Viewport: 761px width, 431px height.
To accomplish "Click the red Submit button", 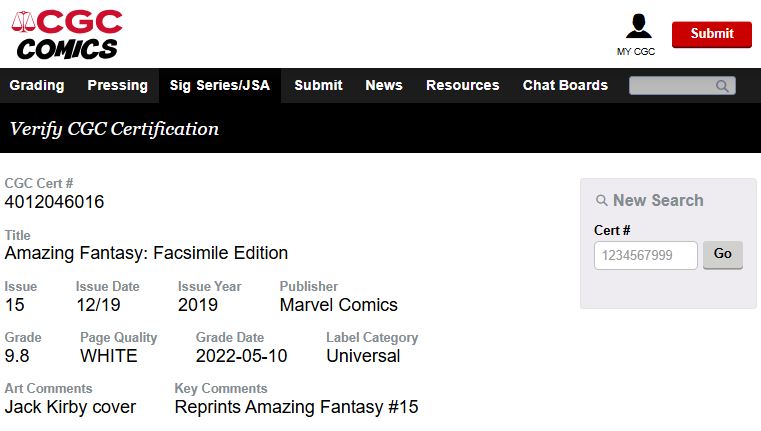I will tap(711, 34).
